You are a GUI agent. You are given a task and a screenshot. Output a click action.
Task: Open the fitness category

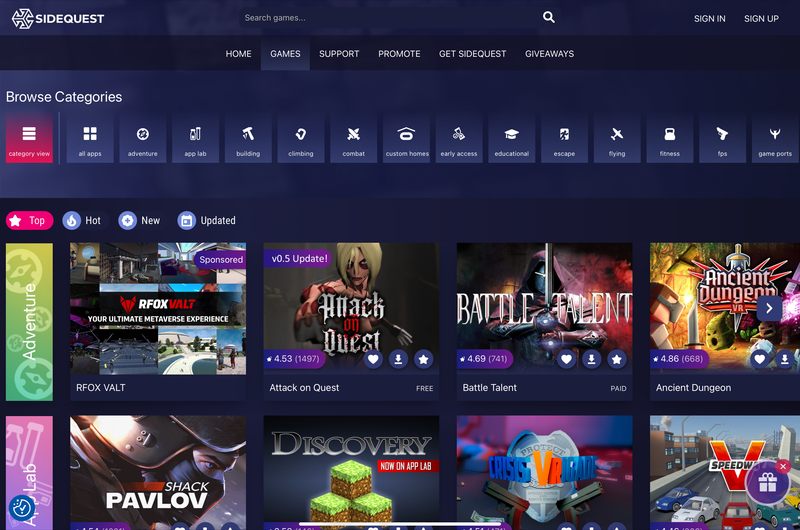pos(669,139)
